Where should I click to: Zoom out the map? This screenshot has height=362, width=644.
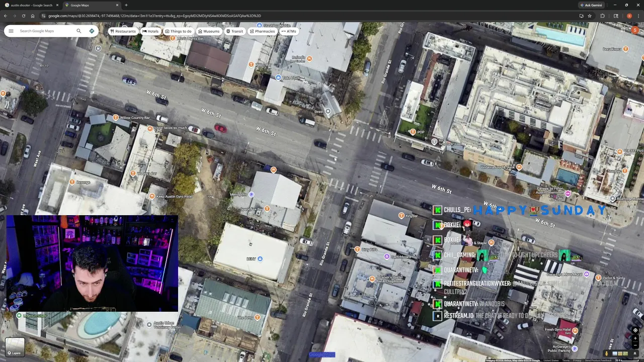(635, 345)
